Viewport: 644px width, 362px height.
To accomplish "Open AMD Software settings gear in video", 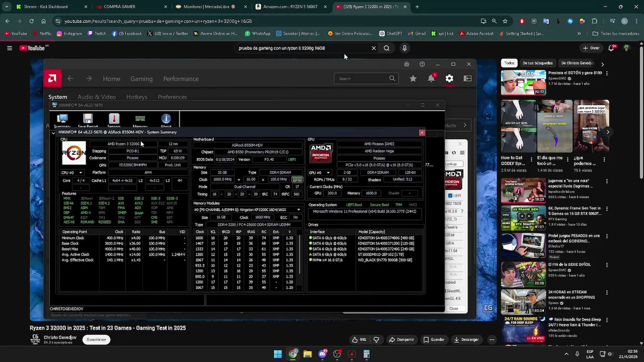I will tap(449, 78).
